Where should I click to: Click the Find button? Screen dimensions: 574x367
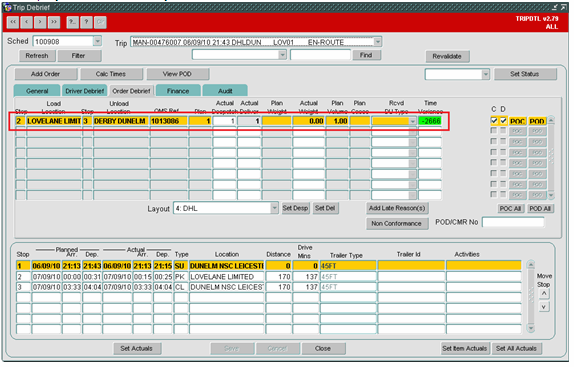click(366, 55)
